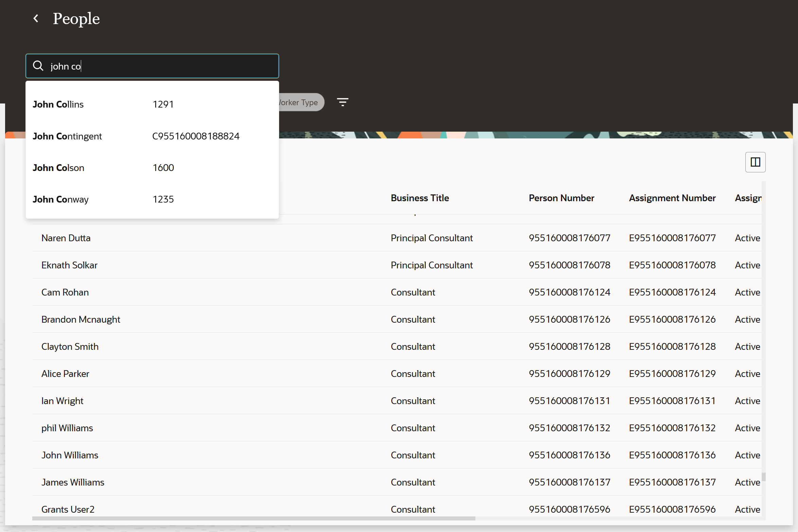Click Assignment Number column header

pyautogui.click(x=672, y=198)
